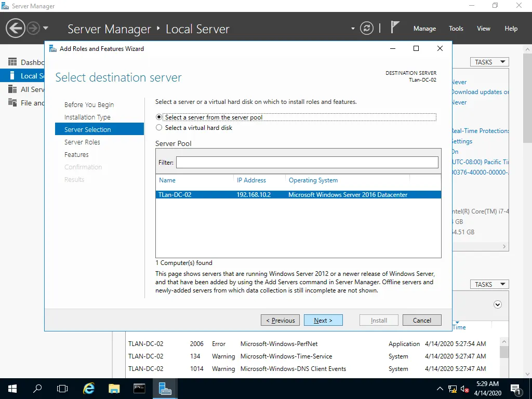Open the Dashboard page in sidebar
The width and height of the screenshot is (532, 399).
pyautogui.click(x=22, y=62)
